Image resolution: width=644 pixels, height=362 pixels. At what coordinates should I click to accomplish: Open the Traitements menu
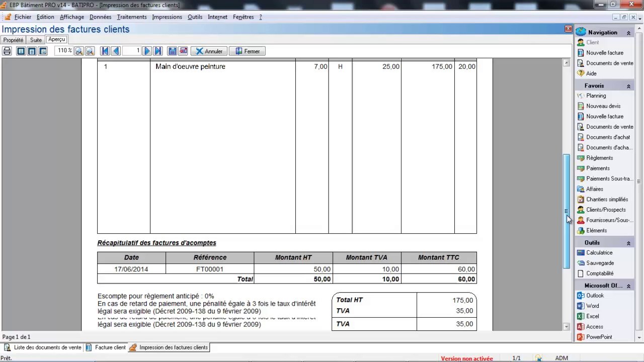pos(132,17)
